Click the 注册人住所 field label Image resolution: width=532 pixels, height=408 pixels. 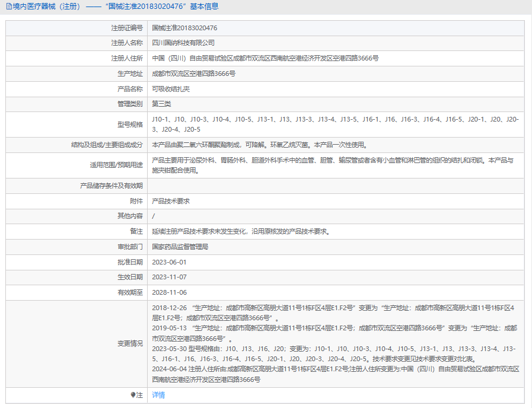pyautogui.click(x=127, y=58)
